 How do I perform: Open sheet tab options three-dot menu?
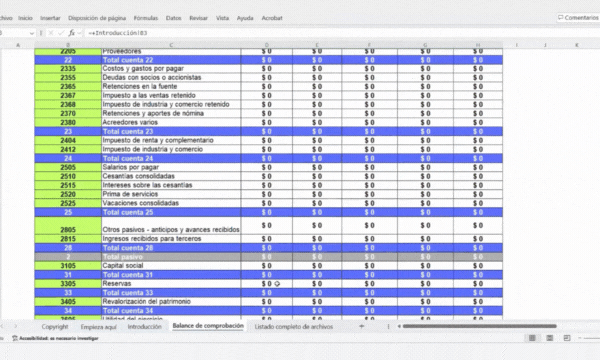(x=388, y=326)
